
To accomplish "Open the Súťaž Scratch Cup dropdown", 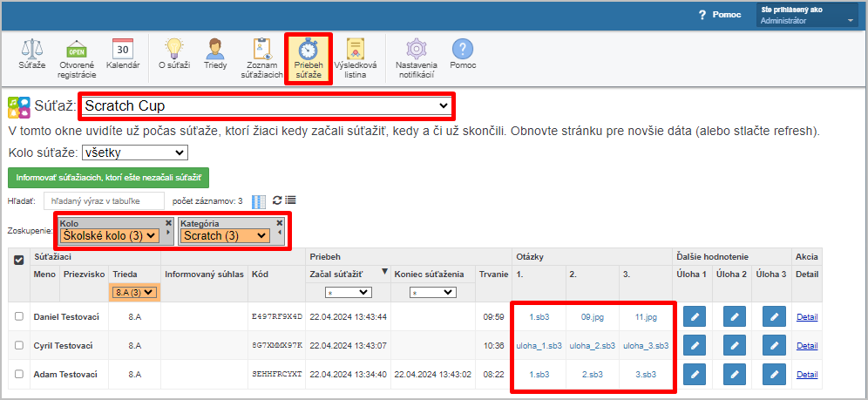I will pos(267,105).
